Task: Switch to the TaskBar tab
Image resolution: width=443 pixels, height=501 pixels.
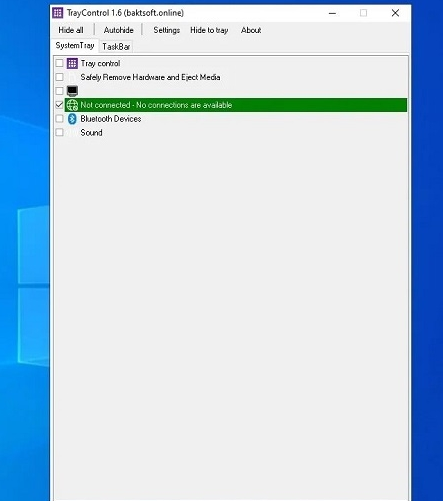Action: point(116,47)
